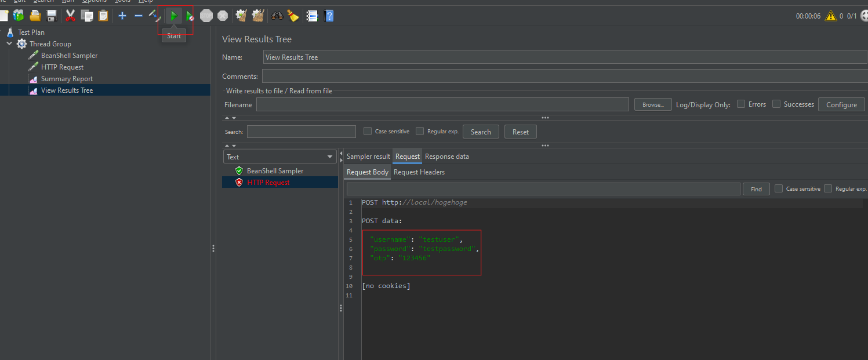Image resolution: width=868 pixels, height=360 pixels.
Task: Click the Toggle enable/disable toolbar icon
Action: tap(154, 15)
